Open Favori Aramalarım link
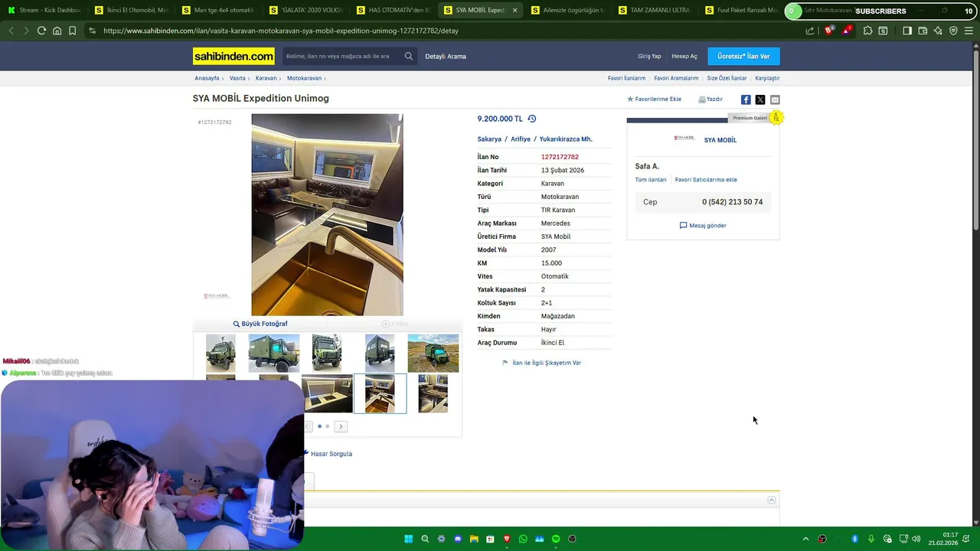The image size is (980, 551). 676,78
